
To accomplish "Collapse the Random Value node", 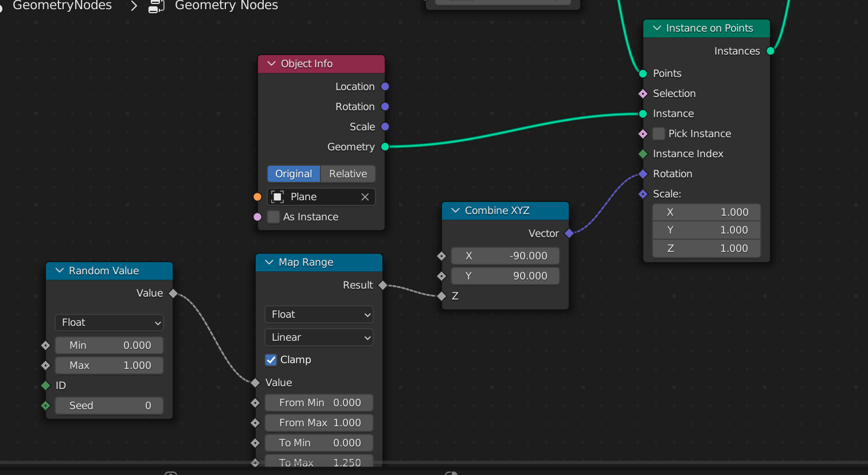I will (x=59, y=271).
